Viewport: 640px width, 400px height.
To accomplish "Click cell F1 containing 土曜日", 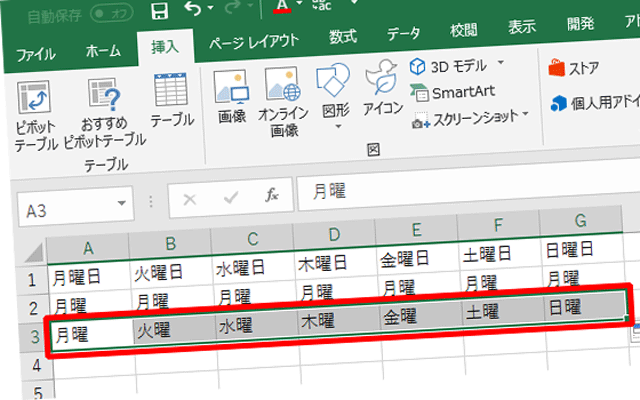I will tap(500, 253).
